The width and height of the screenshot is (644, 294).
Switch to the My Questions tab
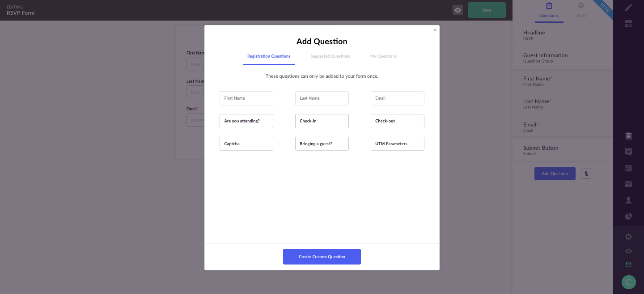pos(383,56)
